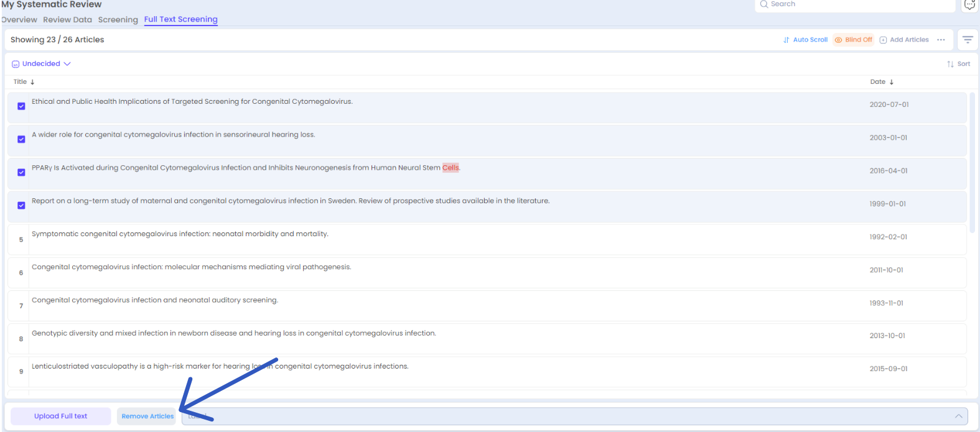Expand the label dropdown in bottom bar

coord(958,416)
